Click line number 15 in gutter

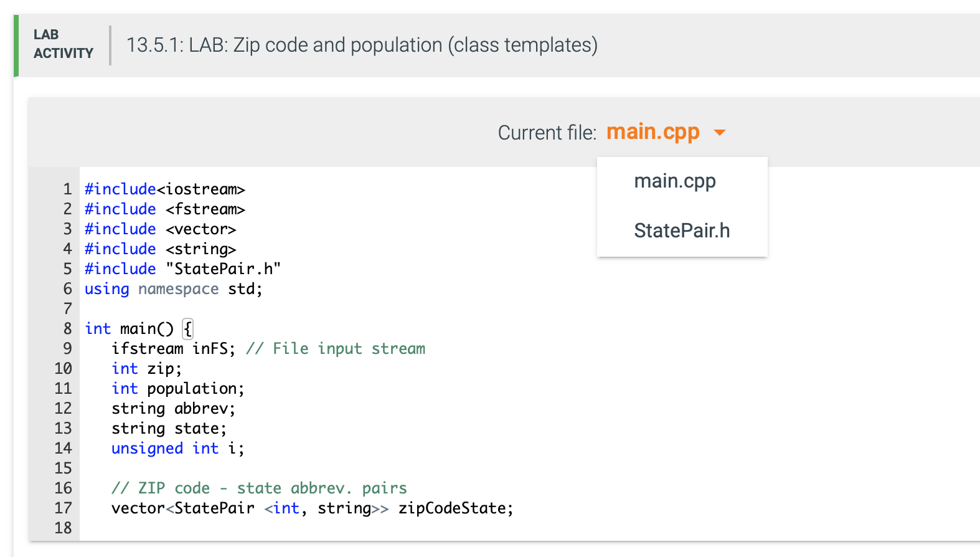pos(63,468)
